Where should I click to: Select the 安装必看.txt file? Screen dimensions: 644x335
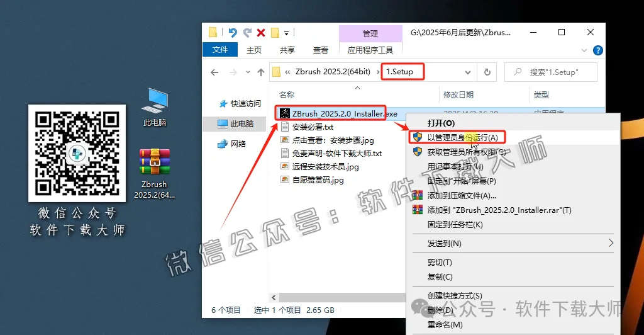point(313,127)
